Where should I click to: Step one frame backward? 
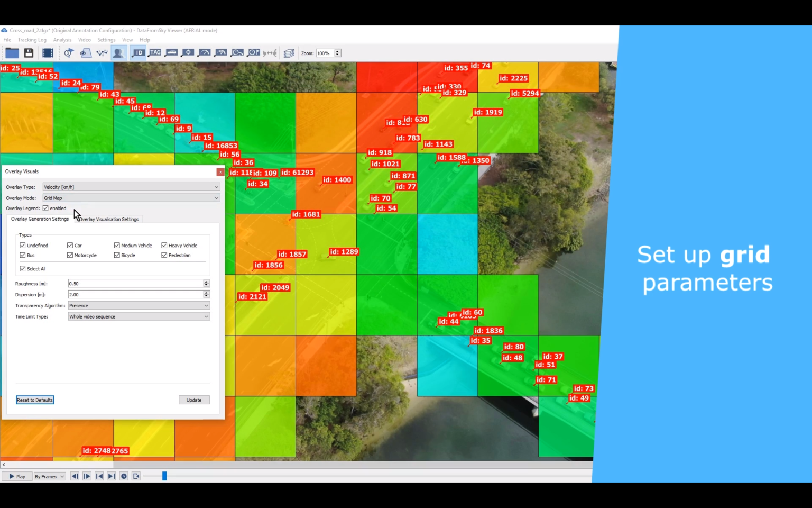pos(75,476)
